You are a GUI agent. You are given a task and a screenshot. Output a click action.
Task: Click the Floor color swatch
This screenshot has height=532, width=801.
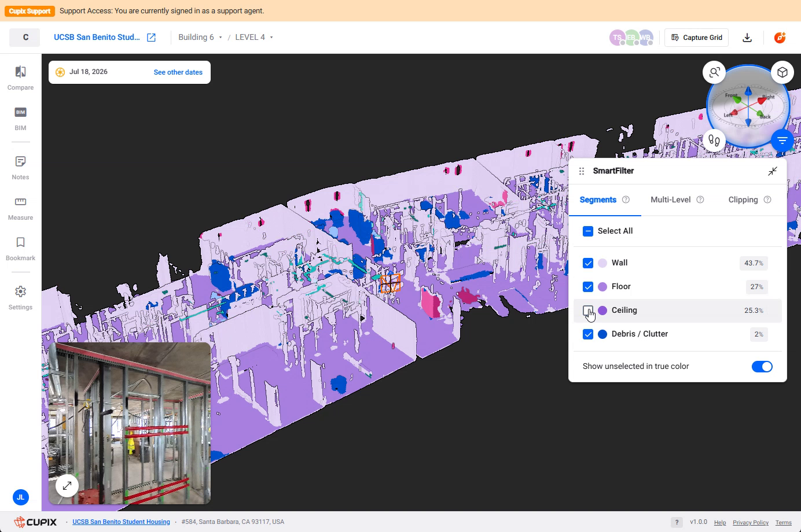pos(602,287)
